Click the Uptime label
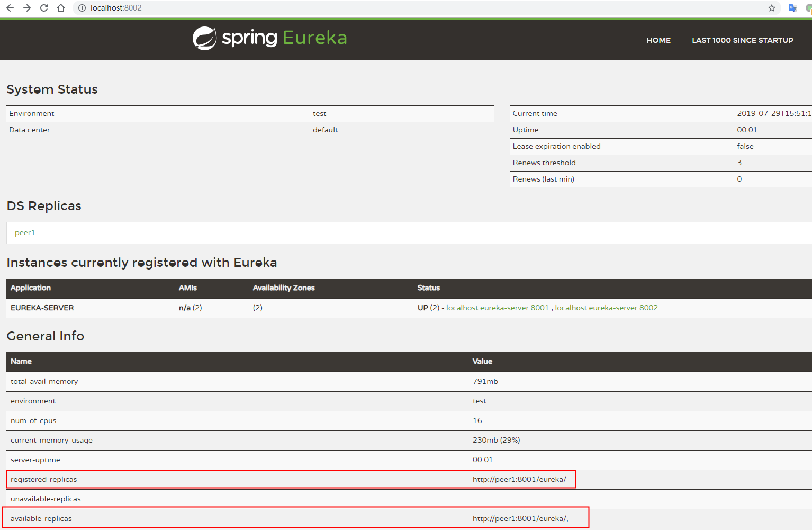Screen dimensions: 812x530 click(x=526, y=130)
